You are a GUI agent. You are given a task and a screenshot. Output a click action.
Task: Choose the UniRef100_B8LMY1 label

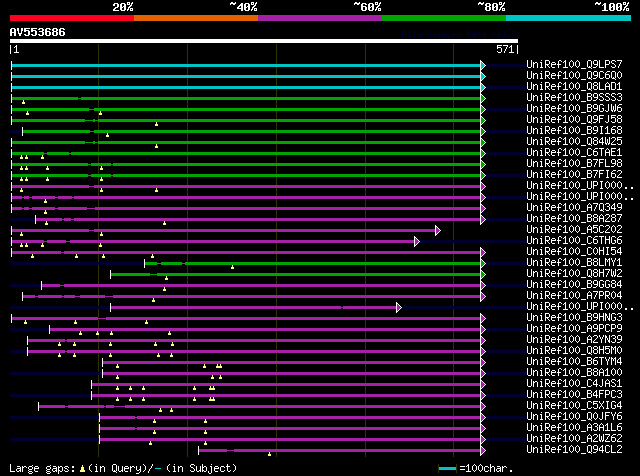click(x=574, y=263)
